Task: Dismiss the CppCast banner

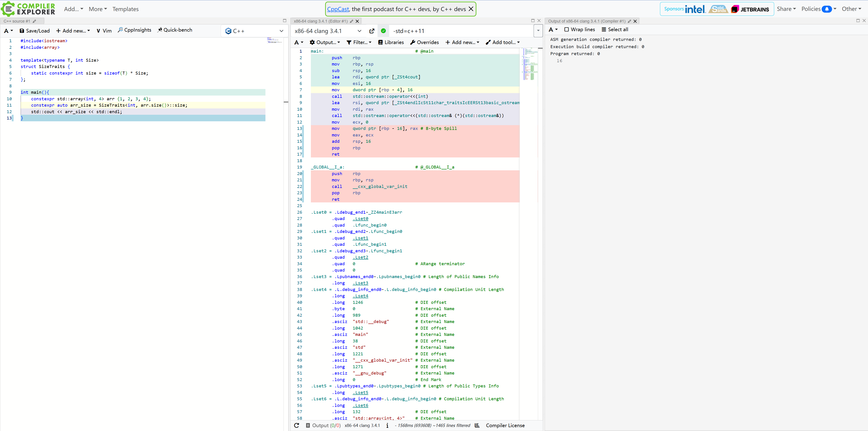Action: (471, 9)
